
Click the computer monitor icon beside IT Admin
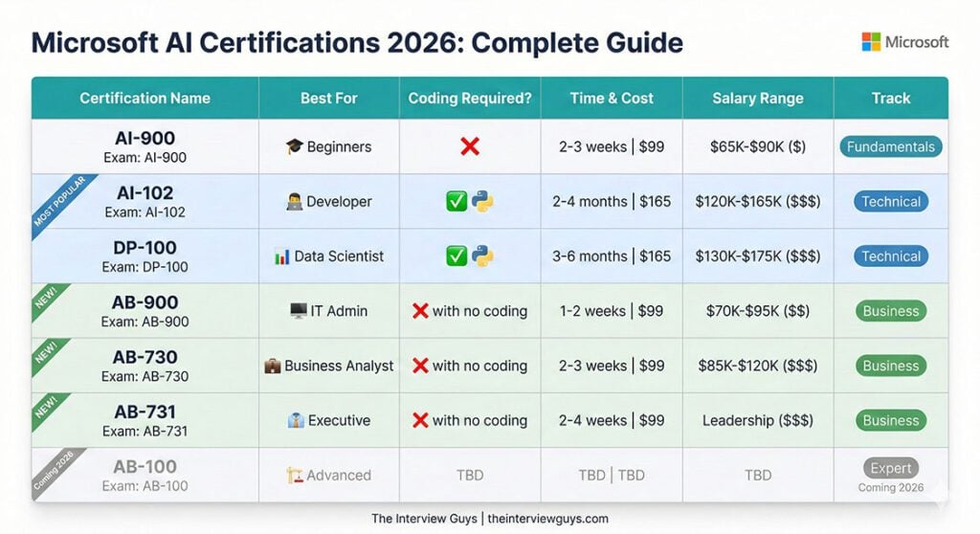point(298,311)
